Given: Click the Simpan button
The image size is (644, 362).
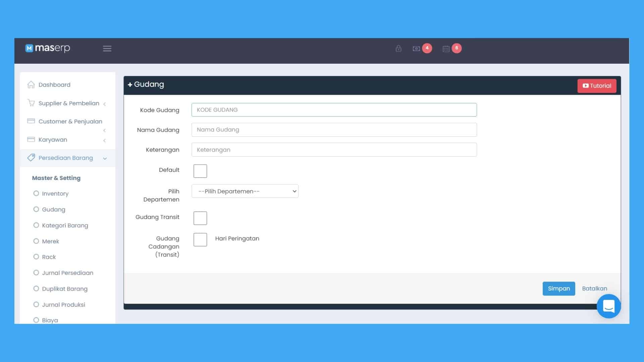Looking at the screenshot, I should pyautogui.click(x=558, y=289).
